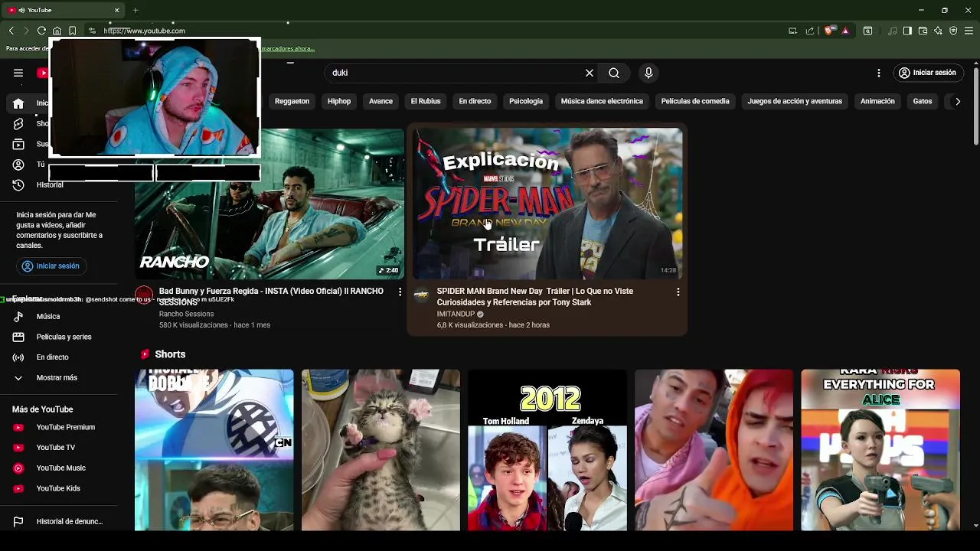Share this page with the share icon

(x=810, y=31)
